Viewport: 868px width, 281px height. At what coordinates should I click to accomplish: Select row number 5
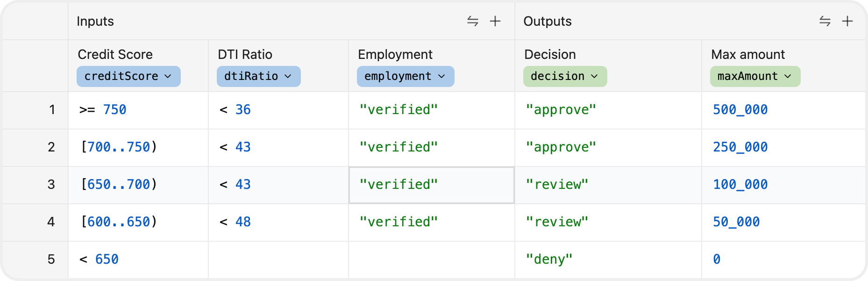click(36, 259)
